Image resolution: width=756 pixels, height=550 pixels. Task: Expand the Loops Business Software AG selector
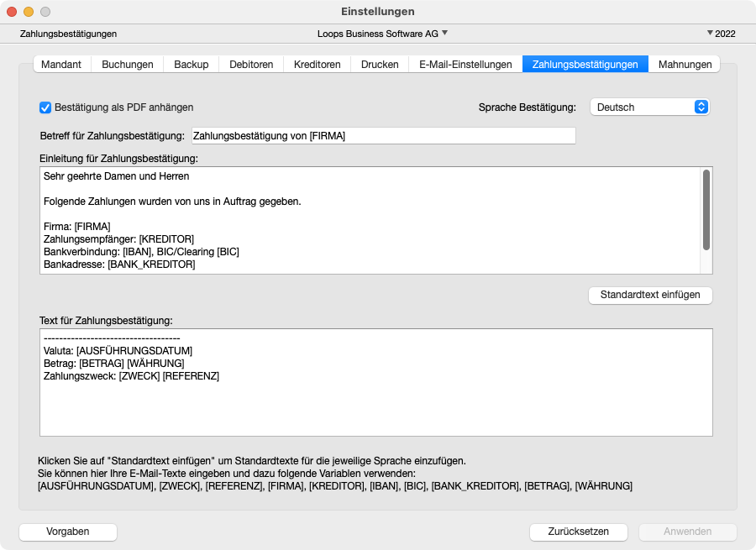pyautogui.click(x=382, y=34)
